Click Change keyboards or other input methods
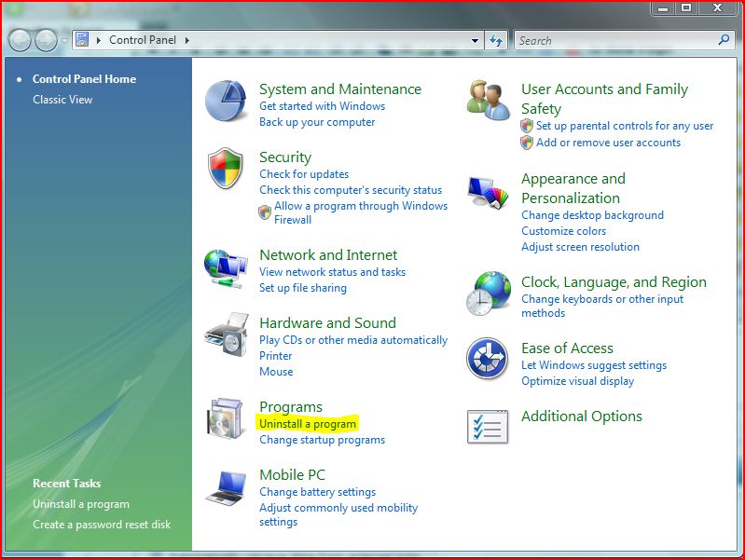 [602, 306]
